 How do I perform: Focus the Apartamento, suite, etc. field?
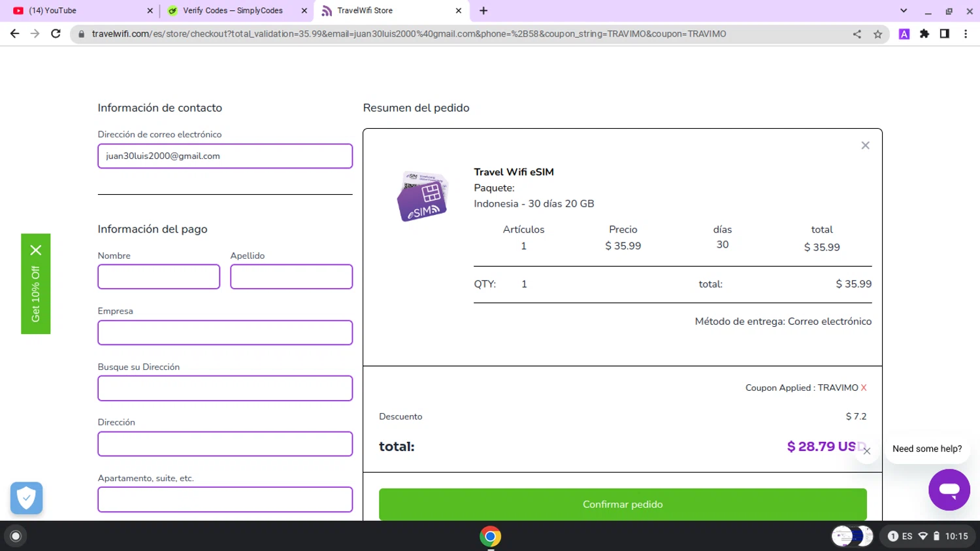(x=225, y=499)
